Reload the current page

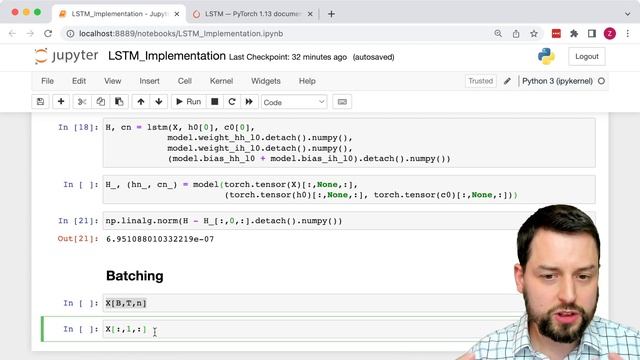(x=48, y=33)
